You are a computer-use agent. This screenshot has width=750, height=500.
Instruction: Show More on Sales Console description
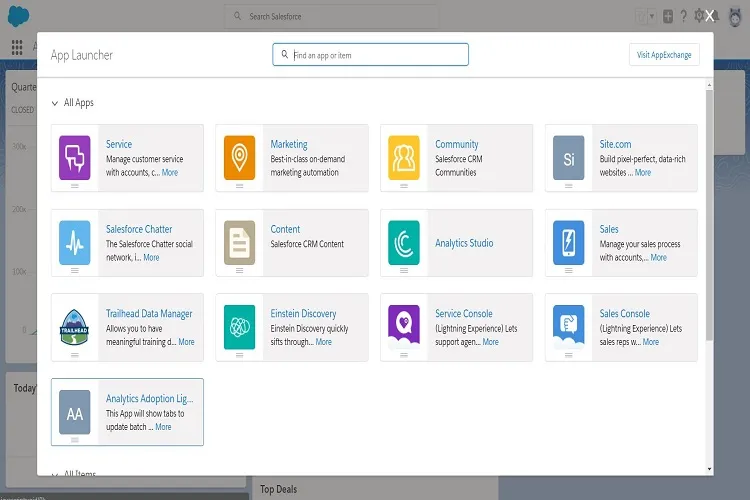(651, 342)
